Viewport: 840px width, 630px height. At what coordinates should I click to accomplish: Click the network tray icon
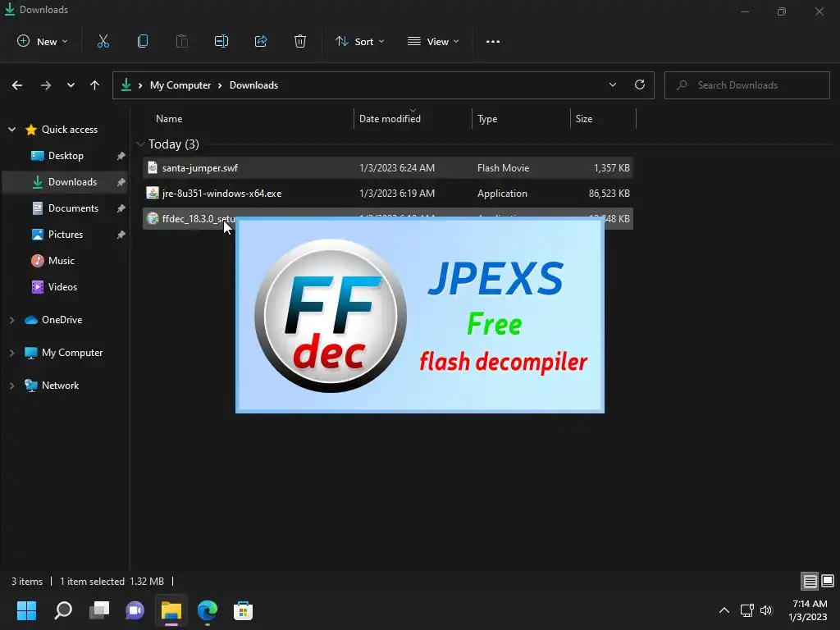click(x=746, y=610)
